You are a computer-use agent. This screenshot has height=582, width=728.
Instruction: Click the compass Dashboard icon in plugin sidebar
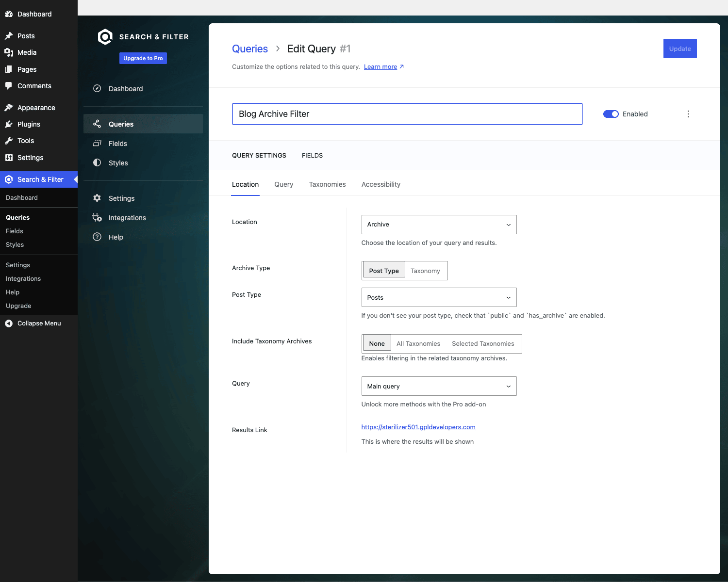click(97, 88)
